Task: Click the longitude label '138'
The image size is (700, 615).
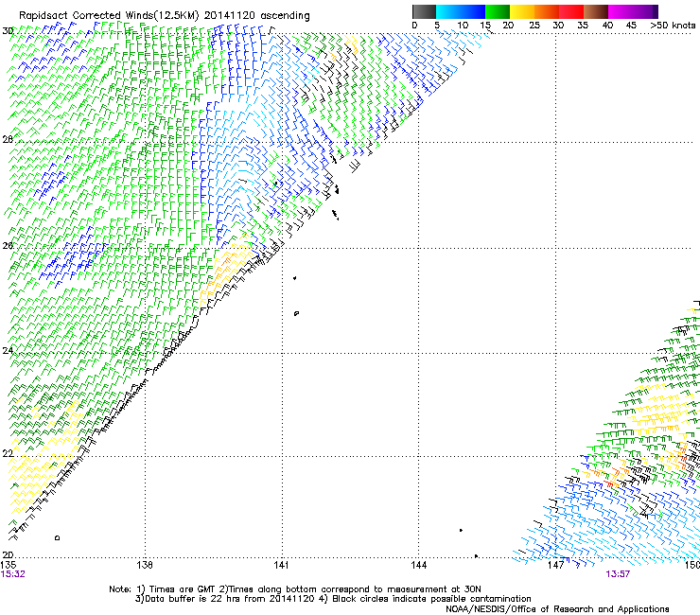Action: [145, 565]
